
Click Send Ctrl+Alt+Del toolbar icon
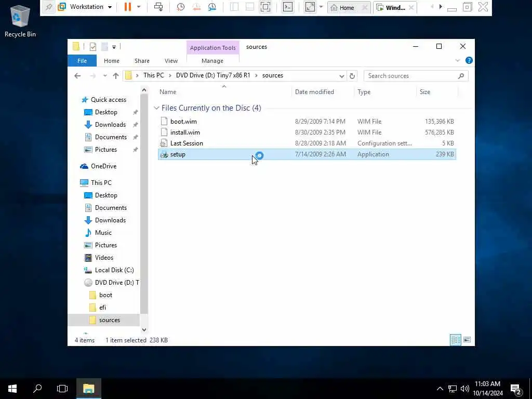158,7
